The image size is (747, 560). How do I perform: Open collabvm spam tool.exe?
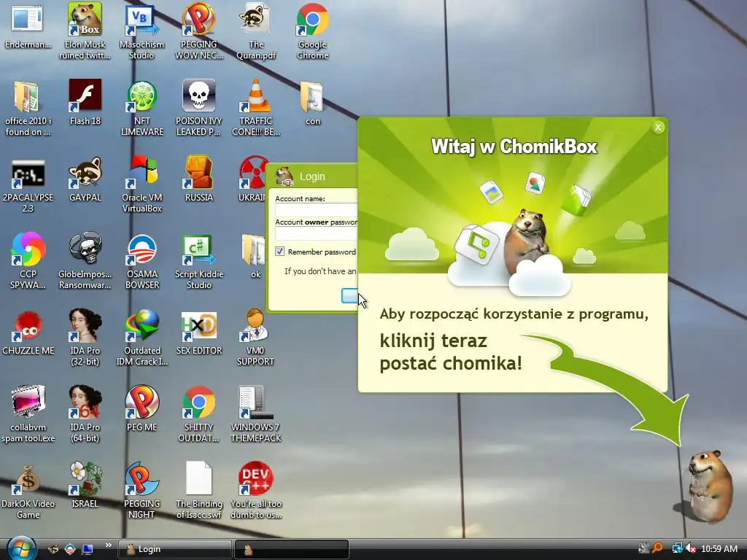coord(28,414)
